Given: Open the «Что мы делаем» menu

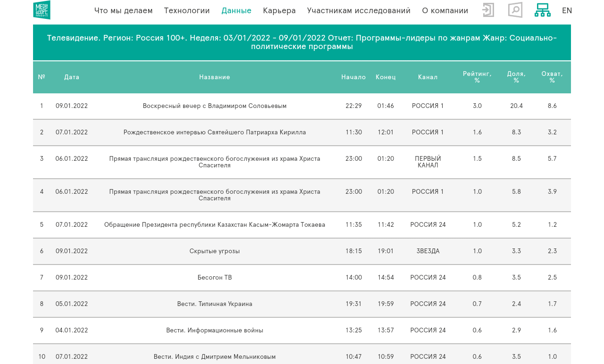Looking at the screenshot, I should click(123, 10).
